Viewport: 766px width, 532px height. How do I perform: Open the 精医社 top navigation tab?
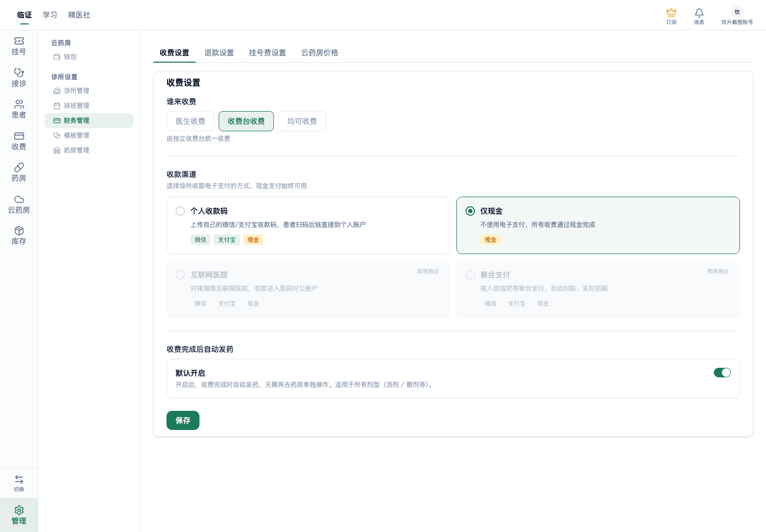point(79,15)
